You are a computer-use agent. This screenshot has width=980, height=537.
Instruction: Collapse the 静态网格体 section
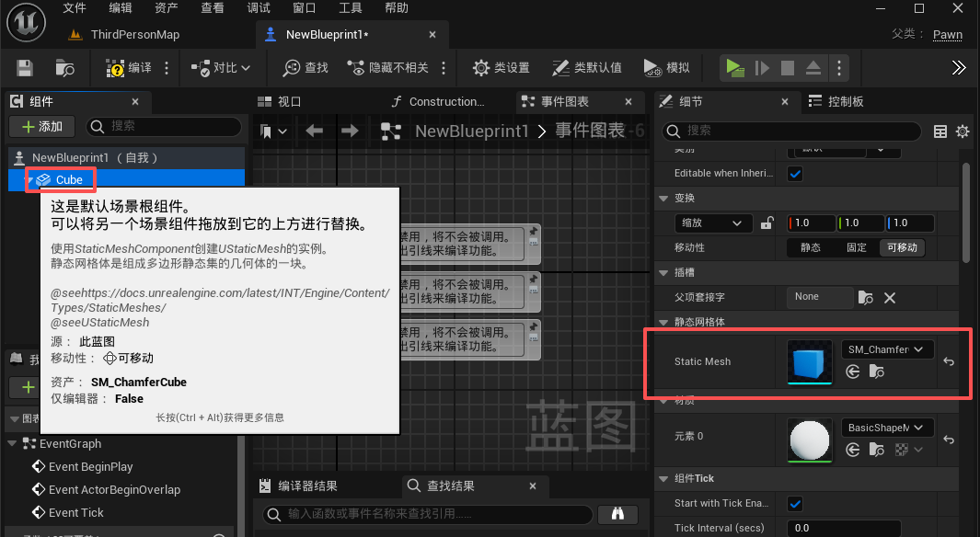pos(664,322)
